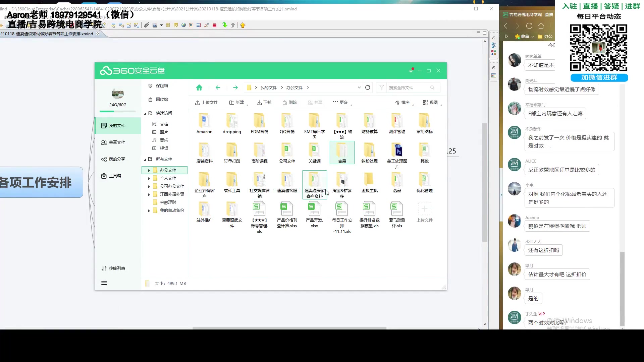The image size is (644, 362).
Task: Select the 金融理财 tree folder
Action: [x=164, y=202]
